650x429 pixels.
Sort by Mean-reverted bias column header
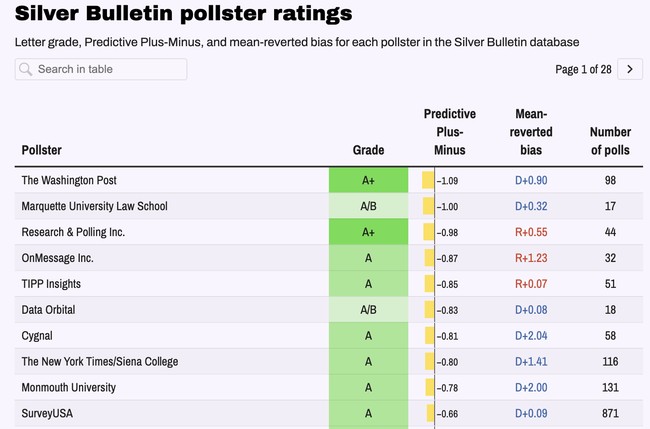point(530,132)
